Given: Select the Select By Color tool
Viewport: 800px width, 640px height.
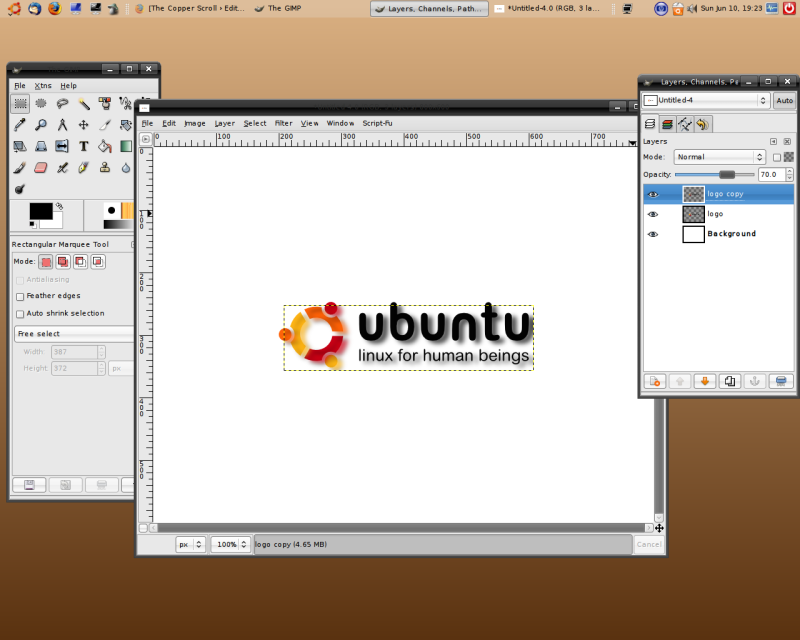Looking at the screenshot, I should (x=105, y=104).
